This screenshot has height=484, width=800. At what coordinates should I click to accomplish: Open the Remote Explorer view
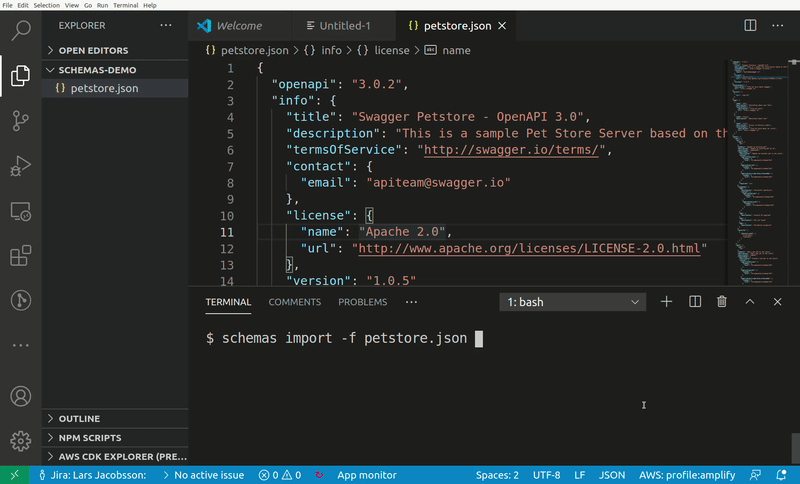point(20,211)
